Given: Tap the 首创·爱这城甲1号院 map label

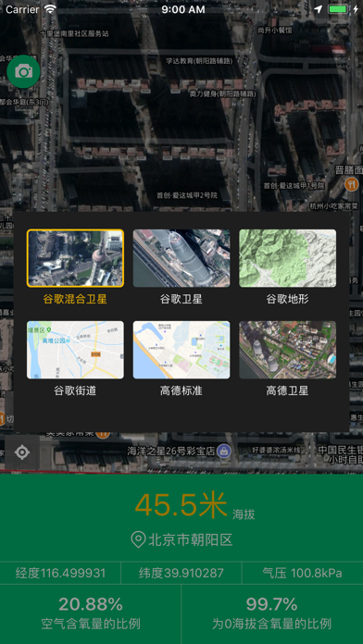Looking at the screenshot, I should point(294,186).
